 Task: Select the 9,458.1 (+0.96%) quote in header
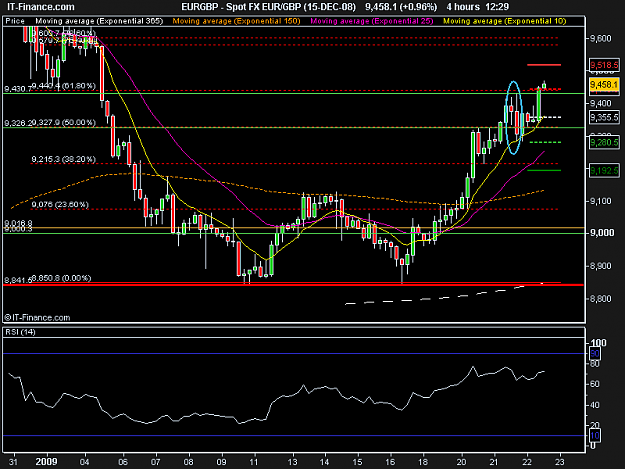tap(401, 7)
